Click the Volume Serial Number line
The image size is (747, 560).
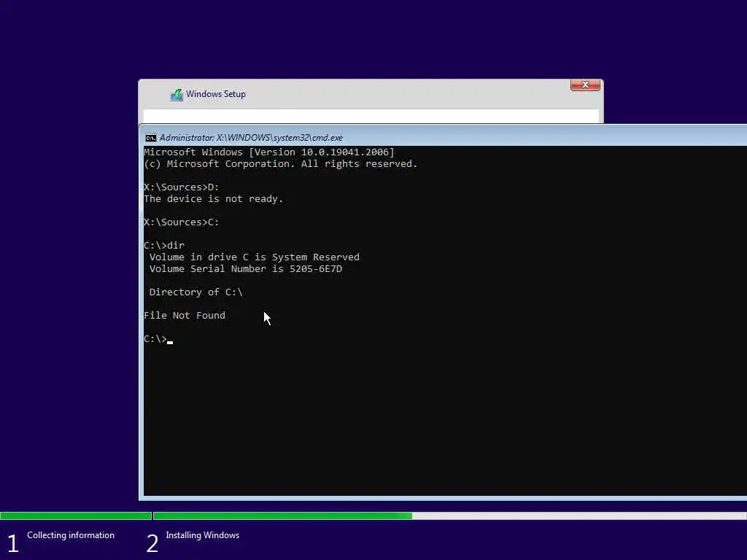(x=245, y=269)
